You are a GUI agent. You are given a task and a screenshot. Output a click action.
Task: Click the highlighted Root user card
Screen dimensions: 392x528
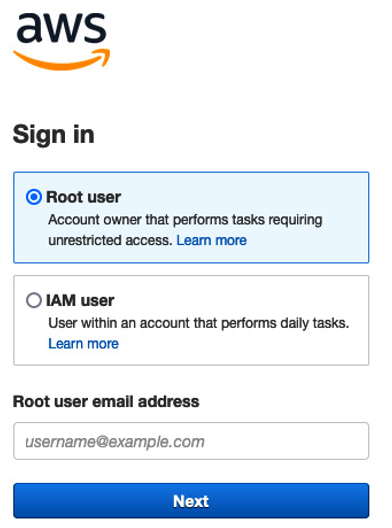tap(191, 218)
